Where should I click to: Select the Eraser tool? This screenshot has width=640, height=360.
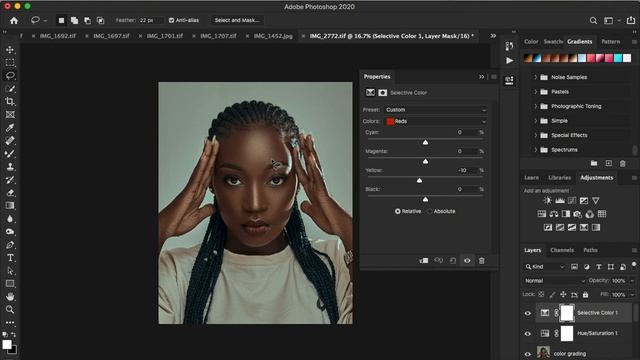[10, 193]
